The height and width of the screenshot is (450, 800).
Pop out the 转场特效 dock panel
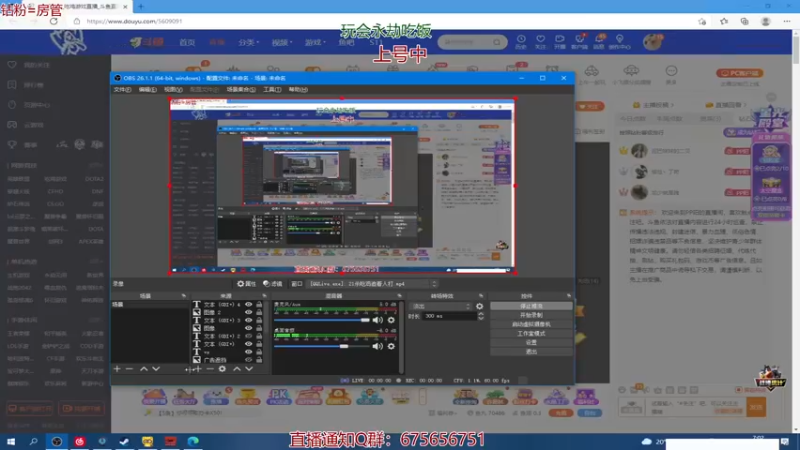pos(481,296)
